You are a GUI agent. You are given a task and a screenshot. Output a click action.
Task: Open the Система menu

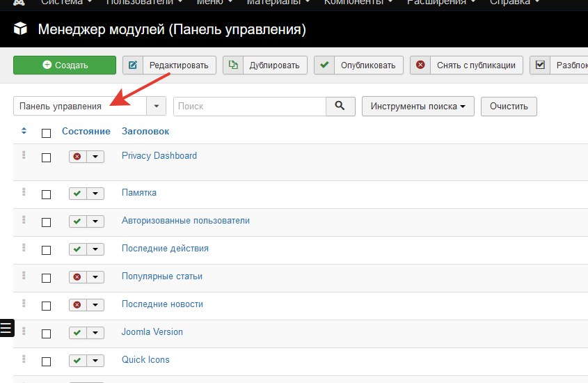(x=66, y=3)
